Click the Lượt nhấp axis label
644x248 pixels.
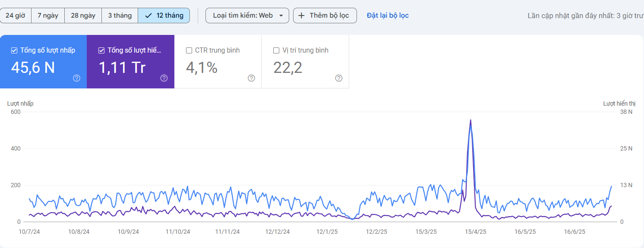[x=20, y=104]
